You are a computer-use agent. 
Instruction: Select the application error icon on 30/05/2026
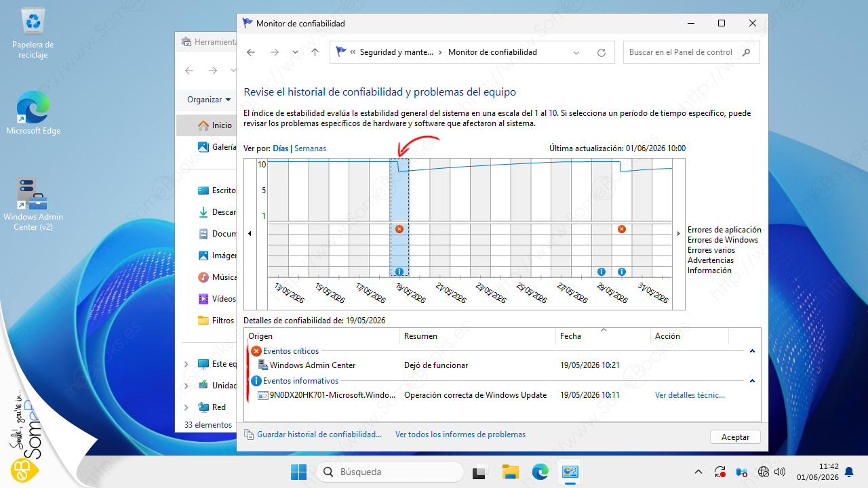point(622,229)
